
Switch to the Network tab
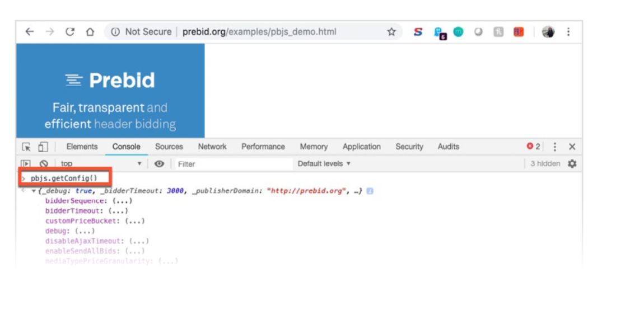coord(212,147)
